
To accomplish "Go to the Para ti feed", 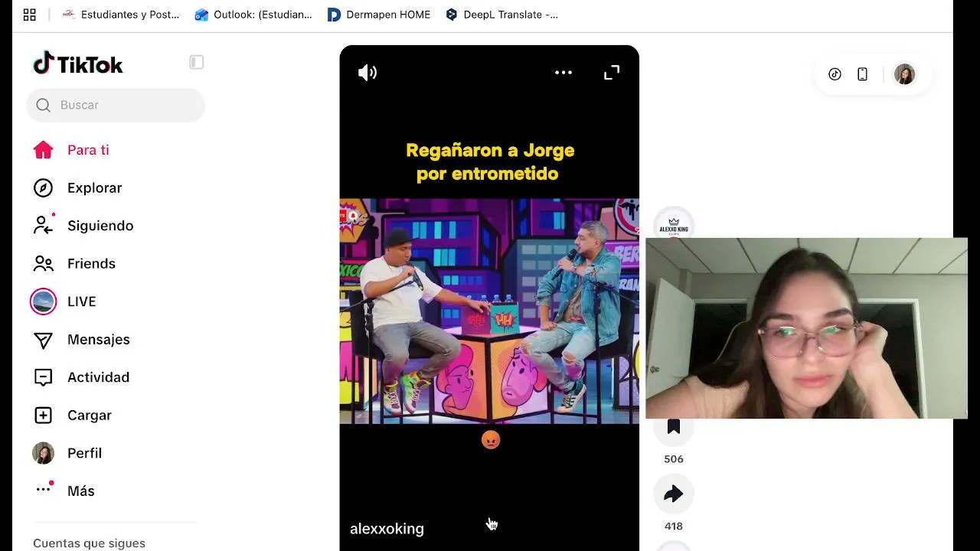I will tap(71, 150).
